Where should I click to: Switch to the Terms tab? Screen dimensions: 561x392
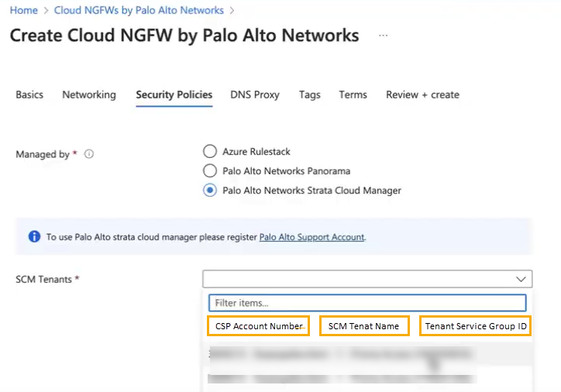click(x=353, y=95)
